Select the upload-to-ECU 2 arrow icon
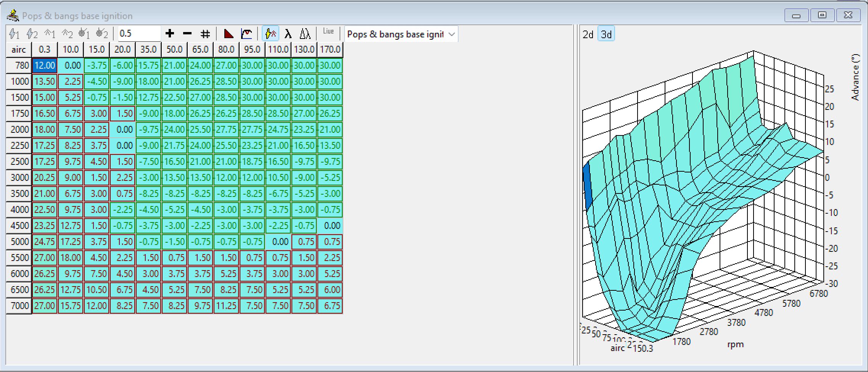The height and width of the screenshot is (372, 868). coord(68,34)
